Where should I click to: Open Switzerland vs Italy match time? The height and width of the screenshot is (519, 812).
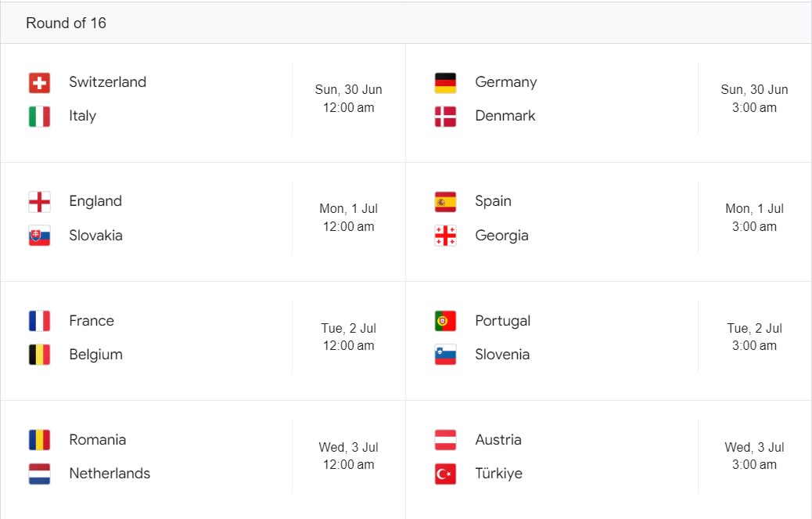(349, 99)
